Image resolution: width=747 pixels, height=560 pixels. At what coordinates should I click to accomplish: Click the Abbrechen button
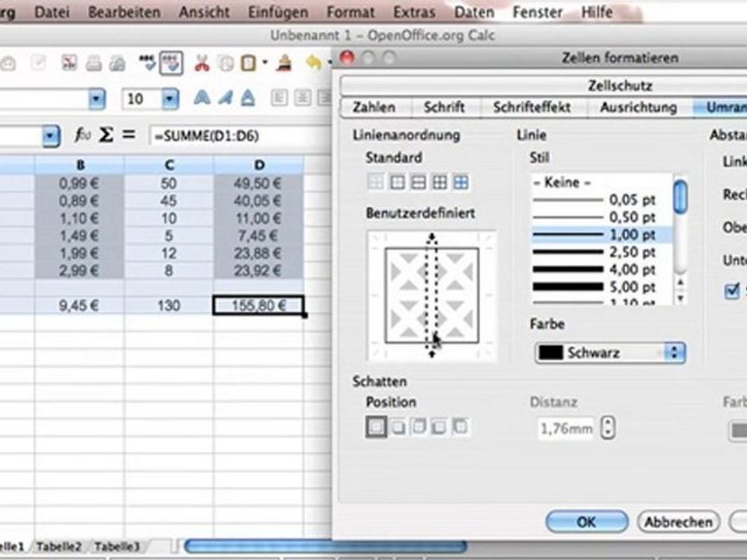679,522
